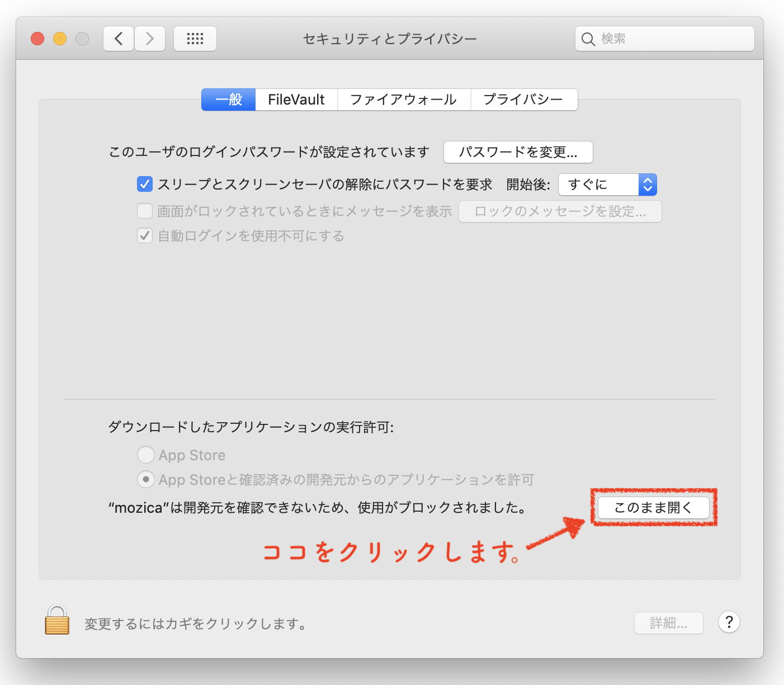This screenshot has height=685, width=784.
Task: Click the yellow minimize window button
Action: [x=60, y=39]
